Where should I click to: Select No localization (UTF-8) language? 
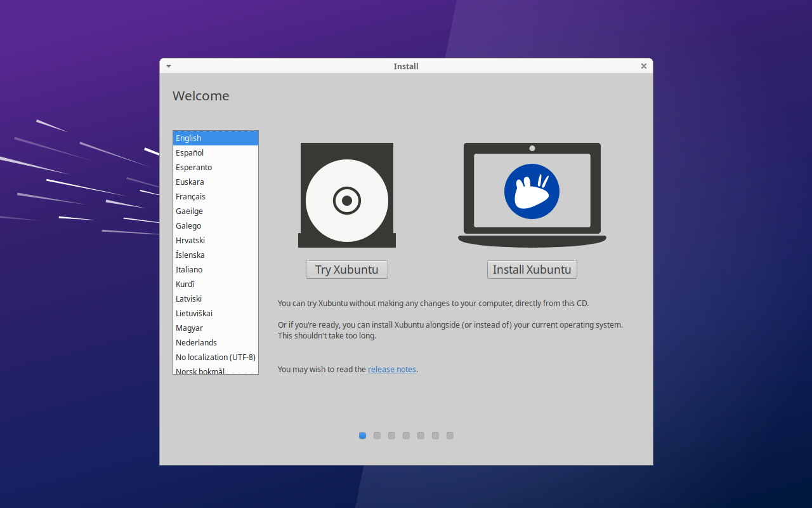coord(216,358)
